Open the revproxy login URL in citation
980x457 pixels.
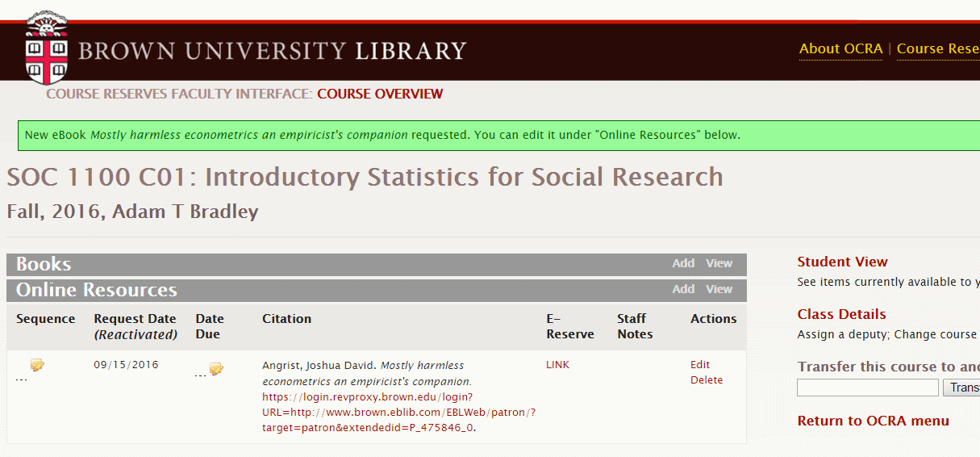click(398, 413)
